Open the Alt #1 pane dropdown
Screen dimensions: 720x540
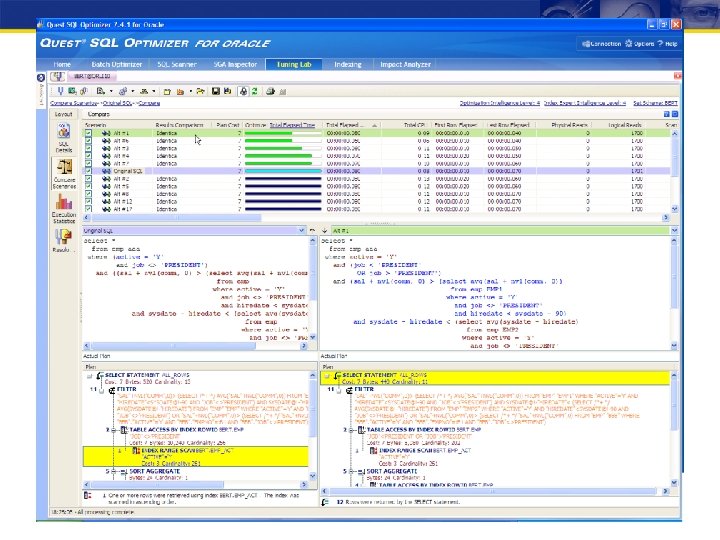point(674,231)
